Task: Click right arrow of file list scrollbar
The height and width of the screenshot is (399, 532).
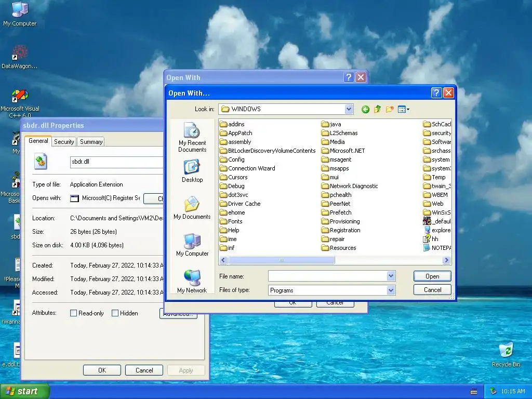Action: pos(446,260)
